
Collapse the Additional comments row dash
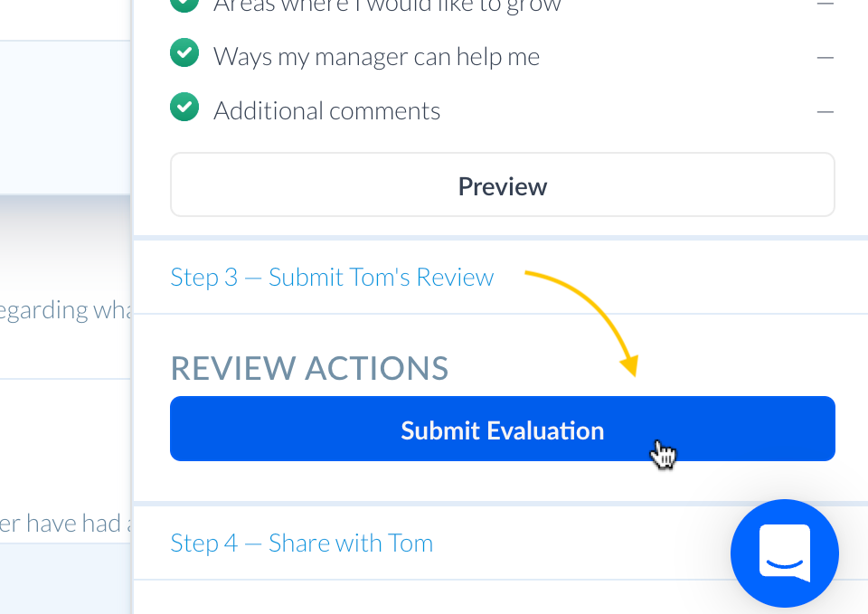pos(825,111)
